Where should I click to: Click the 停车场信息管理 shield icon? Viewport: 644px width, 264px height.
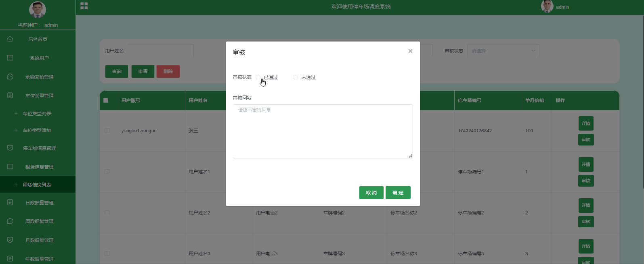[x=10, y=148]
